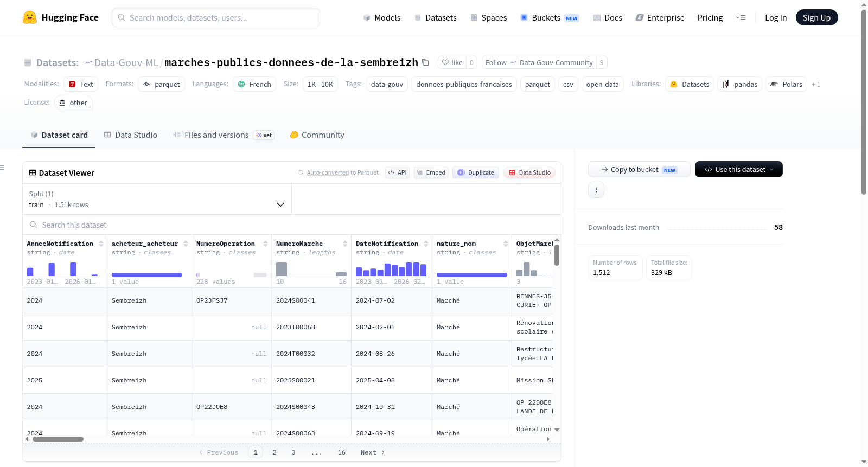The width and height of the screenshot is (868, 467).
Task: Click the Sign Up button
Action: pyautogui.click(x=816, y=17)
